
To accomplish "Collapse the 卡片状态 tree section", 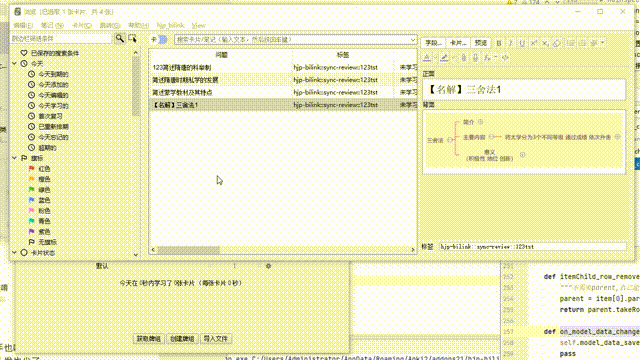I will [x=15, y=253].
